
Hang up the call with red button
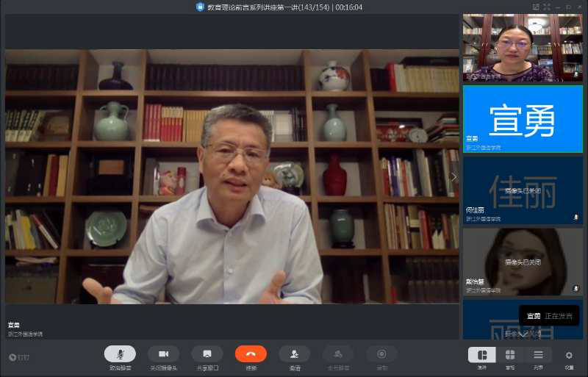click(251, 354)
